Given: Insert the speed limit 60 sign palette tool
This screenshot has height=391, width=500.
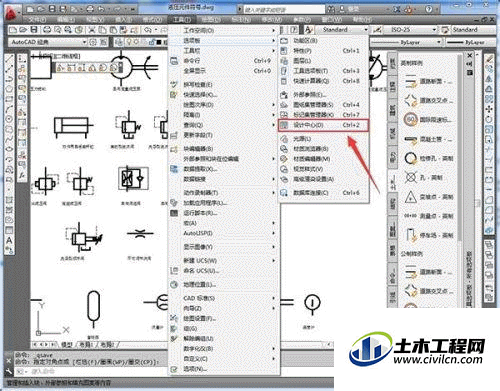Looking at the screenshot, I should click(x=428, y=120).
